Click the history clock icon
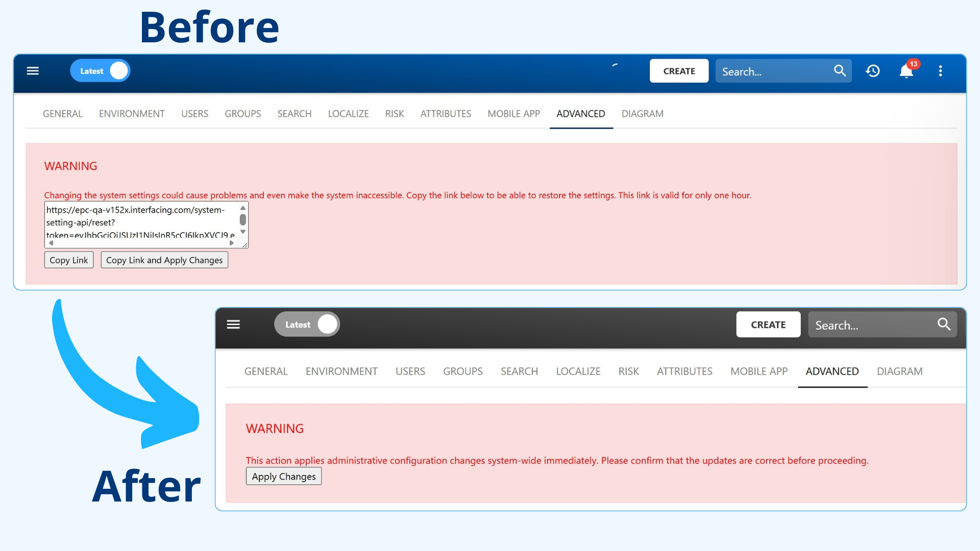 (873, 71)
